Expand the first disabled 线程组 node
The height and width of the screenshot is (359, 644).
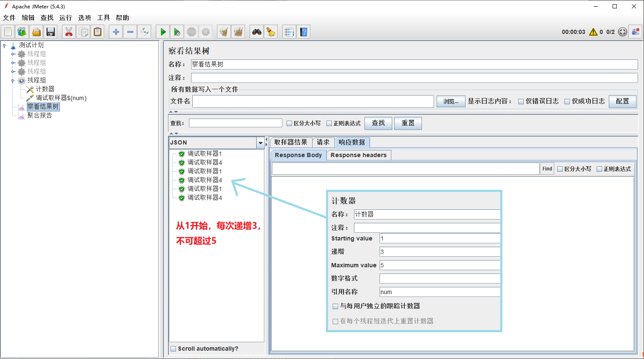13,54
